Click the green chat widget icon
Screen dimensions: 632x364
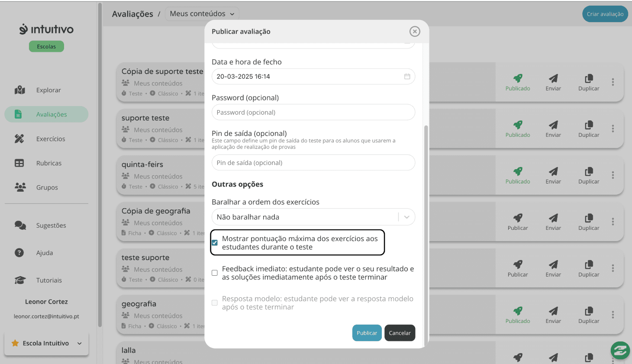pyautogui.click(x=620, y=351)
